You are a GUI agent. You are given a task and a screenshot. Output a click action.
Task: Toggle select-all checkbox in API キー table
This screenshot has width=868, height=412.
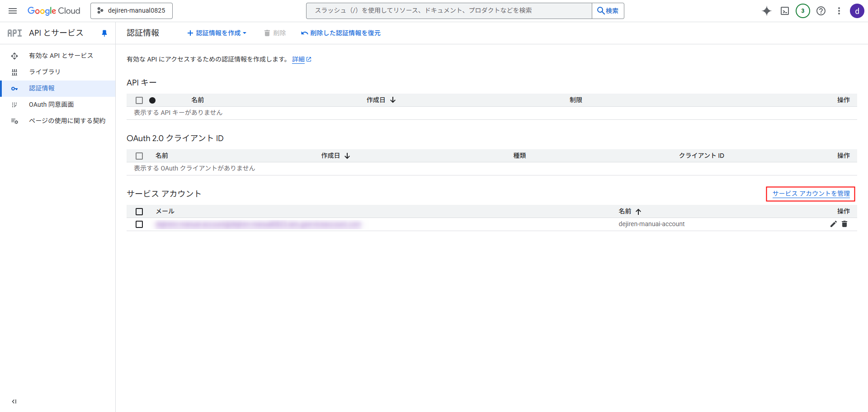(x=139, y=100)
